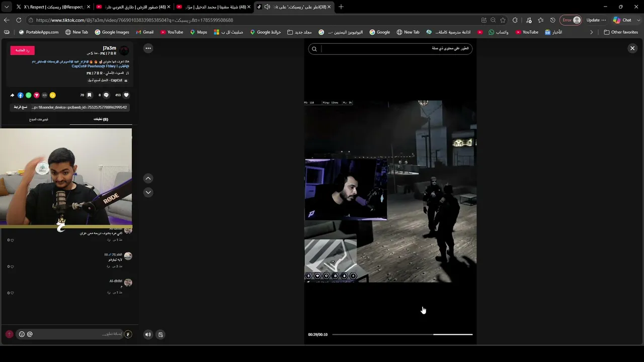
Task: Switch to the شيلة مشينا YouTube tab
Action: (214, 7)
